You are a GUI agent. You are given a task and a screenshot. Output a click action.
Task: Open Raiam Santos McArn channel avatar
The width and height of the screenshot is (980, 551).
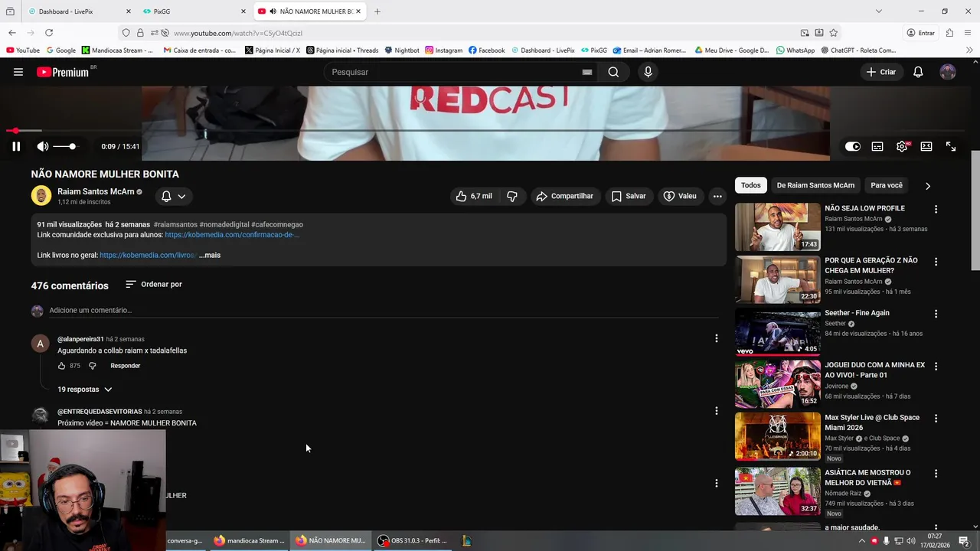pyautogui.click(x=41, y=196)
